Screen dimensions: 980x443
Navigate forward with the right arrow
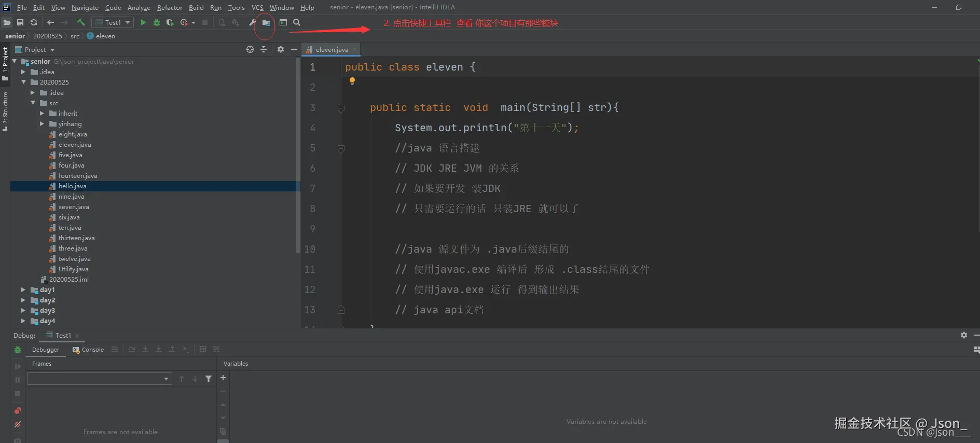(x=64, y=22)
